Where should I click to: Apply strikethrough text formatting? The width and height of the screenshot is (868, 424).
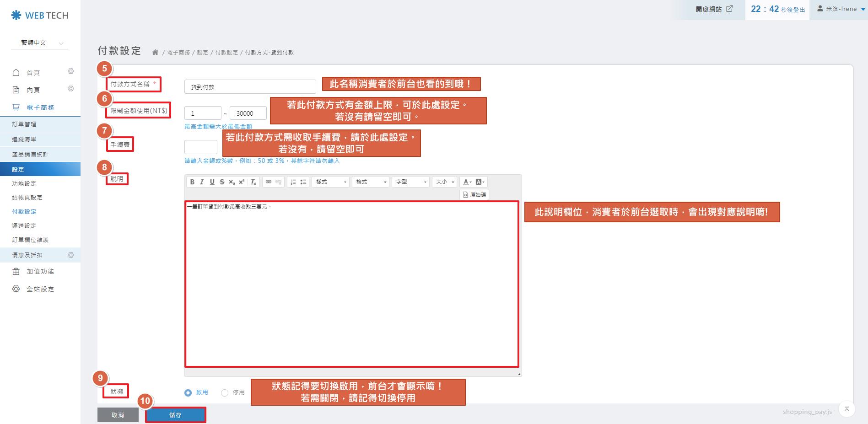[222, 182]
